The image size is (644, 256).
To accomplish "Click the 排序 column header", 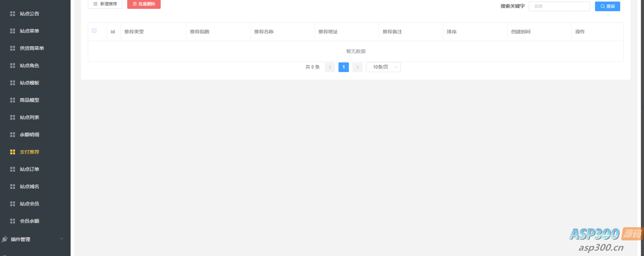I will (452, 32).
